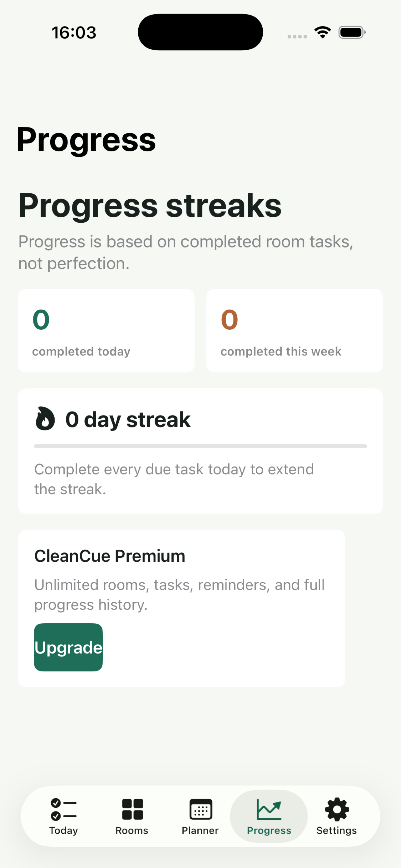This screenshot has width=401, height=868.
Task: Open the completed today card
Action: pyautogui.click(x=106, y=331)
